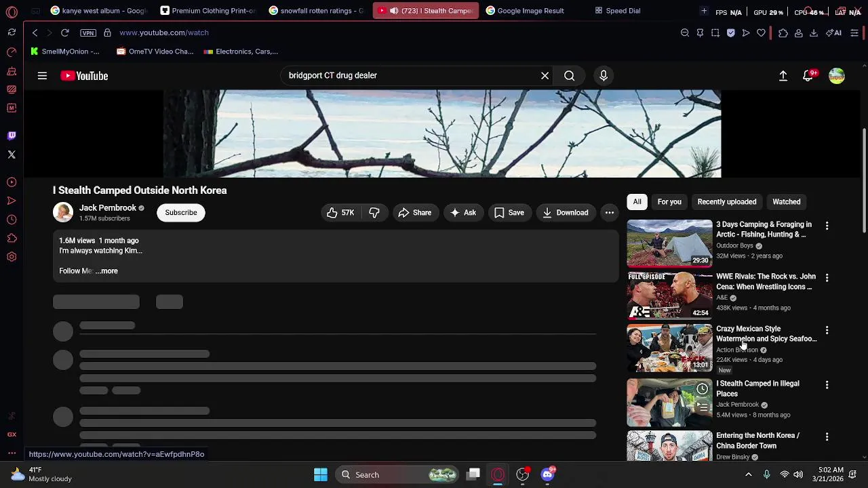Open YouTube notifications bell
Viewport: 868px width, 488px height.
pyautogui.click(x=808, y=76)
